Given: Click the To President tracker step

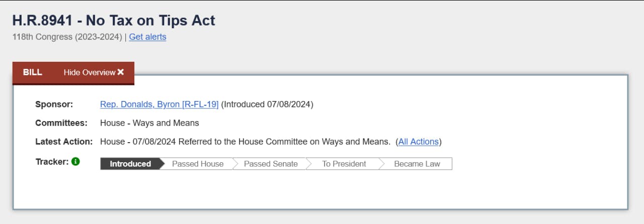Looking at the screenshot, I should pyautogui.click(x=344, y=164).
